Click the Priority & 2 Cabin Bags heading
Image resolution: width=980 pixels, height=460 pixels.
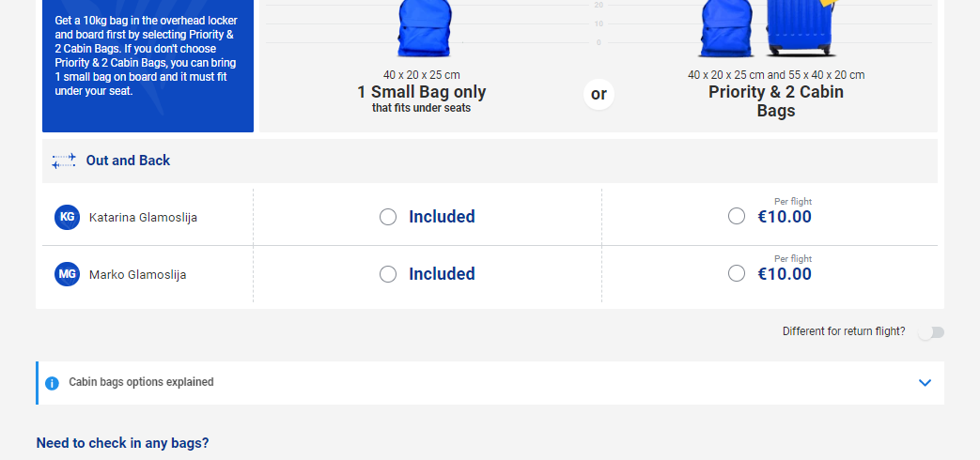[x=775, y=101]
